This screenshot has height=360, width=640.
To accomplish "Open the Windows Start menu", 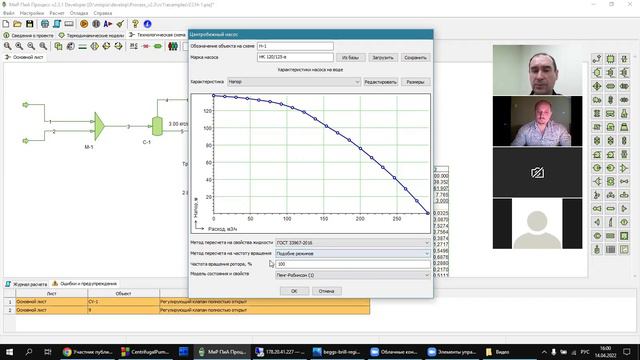I will point(9,352).
